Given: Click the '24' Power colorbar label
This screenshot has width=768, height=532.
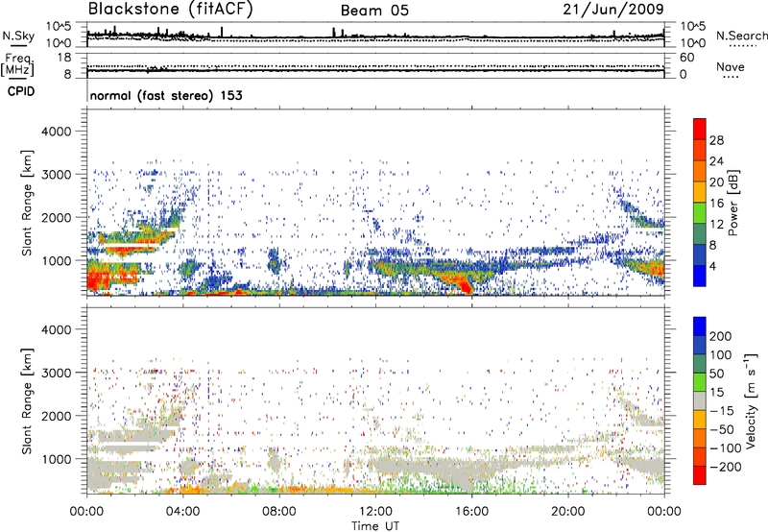Looking at the screenshot, I should [x=716, y=161].
